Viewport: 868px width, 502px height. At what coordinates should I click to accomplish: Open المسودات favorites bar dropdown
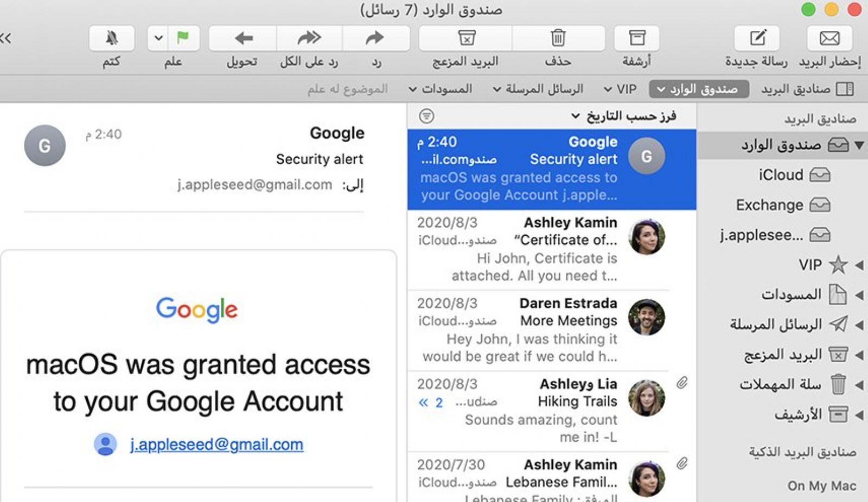(441, 89)
